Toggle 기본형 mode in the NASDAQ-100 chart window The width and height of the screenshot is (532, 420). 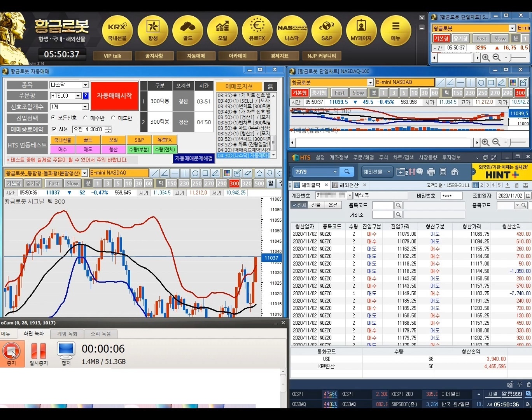click(x=300, y=93)
